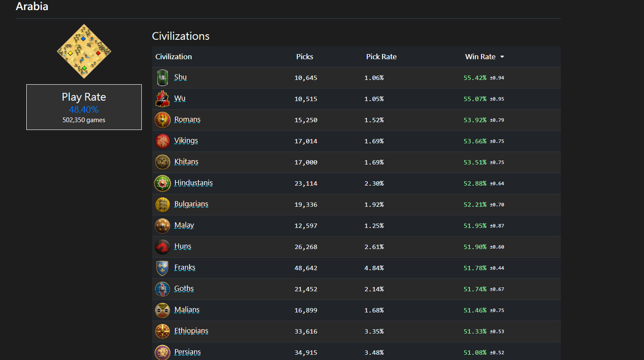This screenshot has height=360, width=644.
Task: Open the Franks civilization page
Action: pos(185,267)
